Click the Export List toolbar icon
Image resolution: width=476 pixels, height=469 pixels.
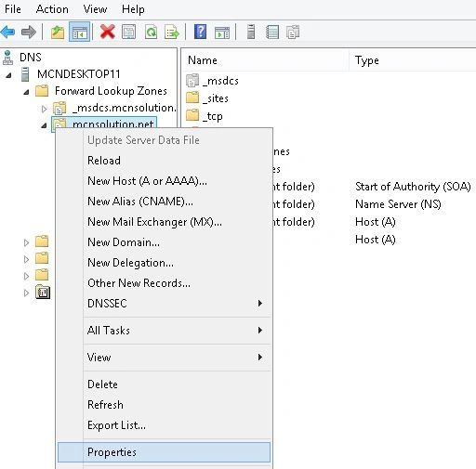(x=172, y=32)
